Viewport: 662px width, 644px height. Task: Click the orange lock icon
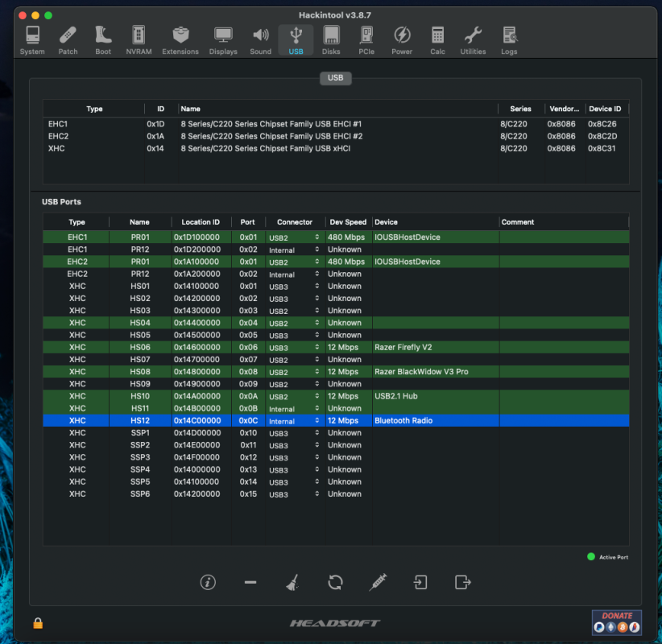pos(38,623)
